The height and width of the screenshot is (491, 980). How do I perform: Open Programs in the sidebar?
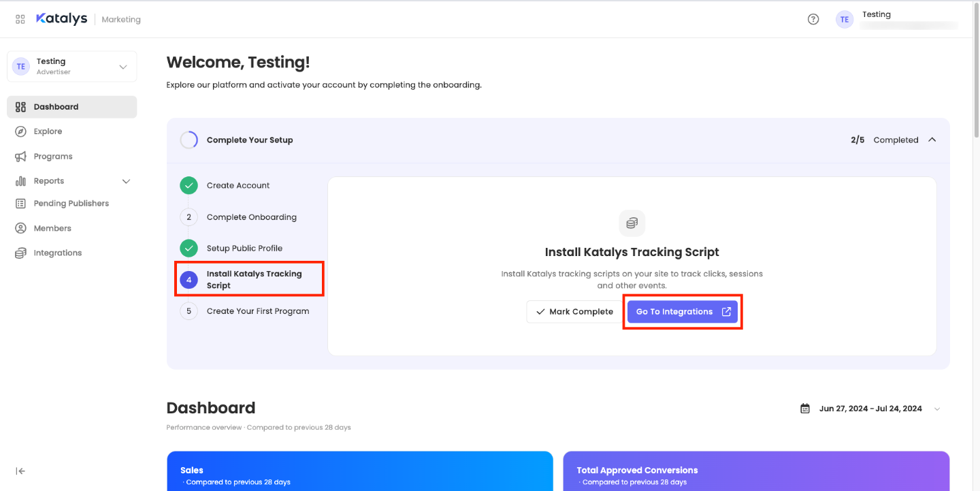pyautogui.click(x=71, y=157)
